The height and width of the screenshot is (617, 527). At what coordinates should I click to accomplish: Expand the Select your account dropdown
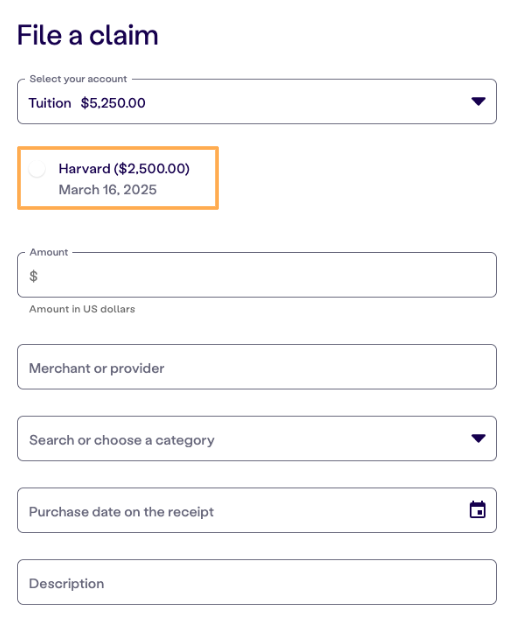coord(257,102)
